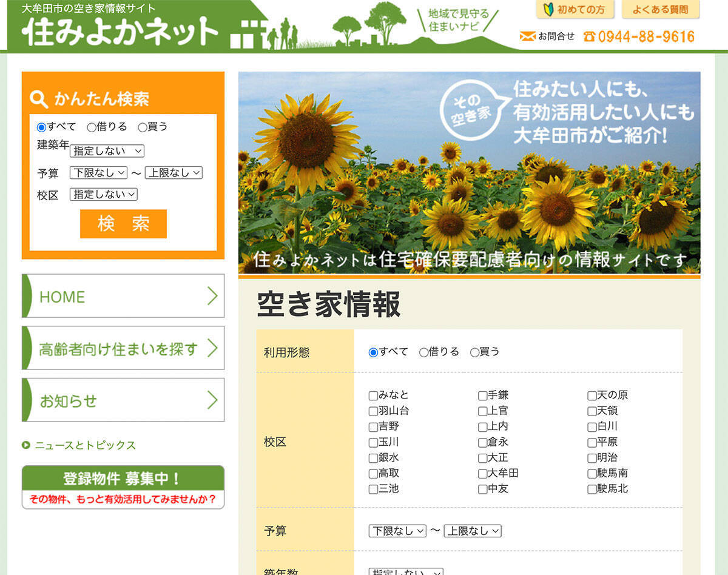Click the 住みよかネット site logo

click(120, 30)
